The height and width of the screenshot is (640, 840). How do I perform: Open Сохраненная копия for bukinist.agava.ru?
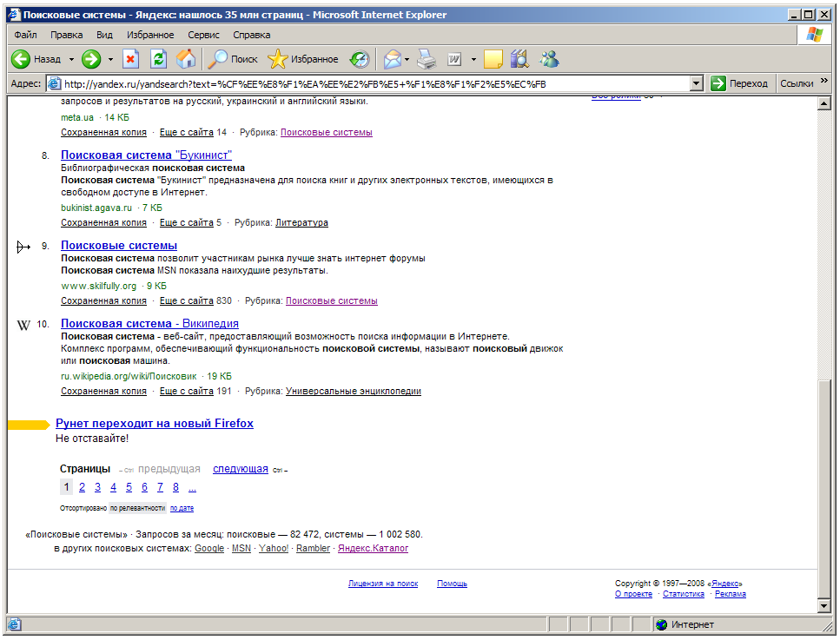point(103,223)
